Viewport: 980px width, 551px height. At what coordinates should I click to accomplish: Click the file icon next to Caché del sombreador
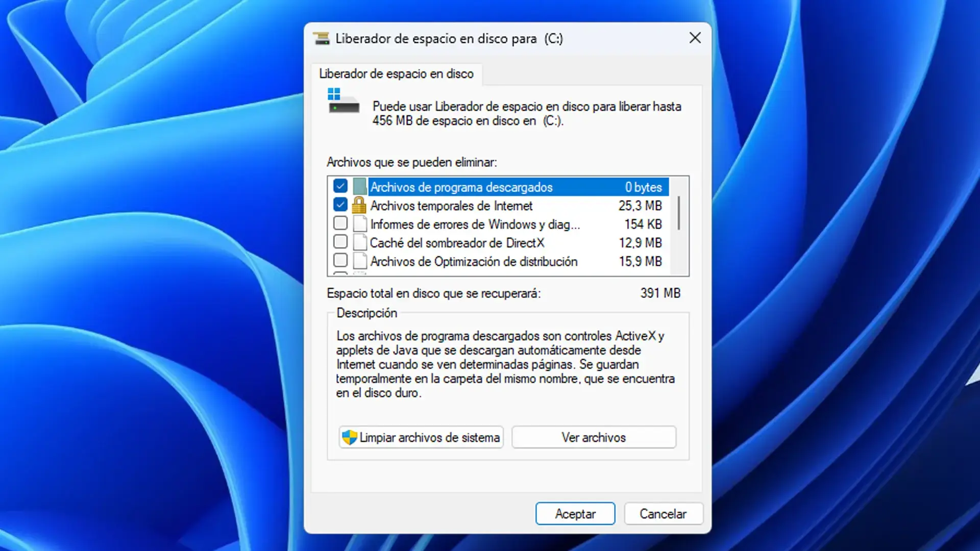[x=360, y=243]
